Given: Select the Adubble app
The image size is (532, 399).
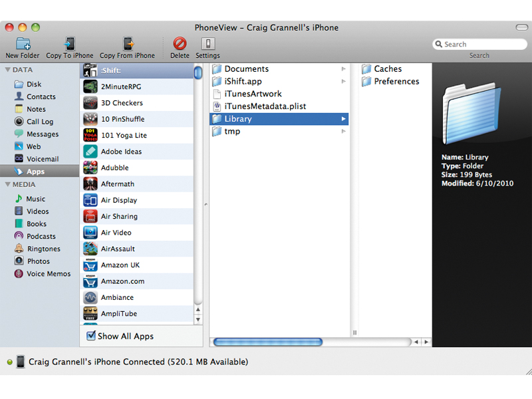Looking at the screenshot, I should (137, 168).
